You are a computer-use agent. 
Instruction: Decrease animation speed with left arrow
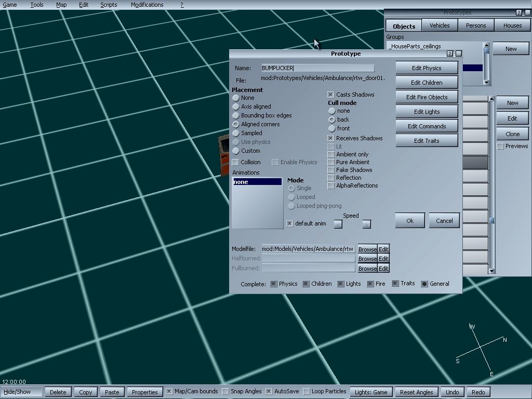338,224
